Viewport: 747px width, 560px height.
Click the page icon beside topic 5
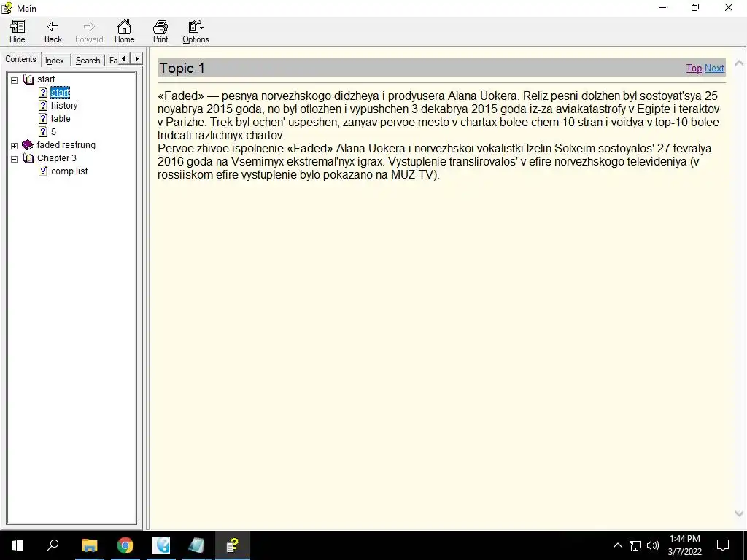pos(43,132)
